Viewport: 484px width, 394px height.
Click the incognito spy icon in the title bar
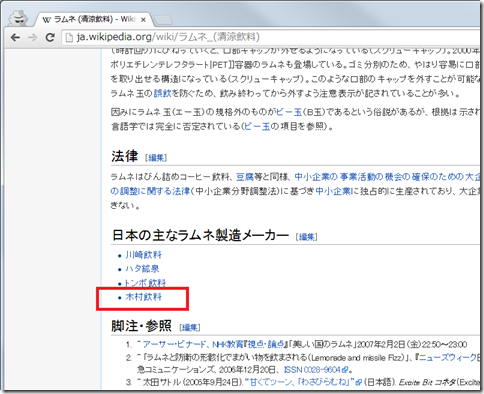[19, 18]
